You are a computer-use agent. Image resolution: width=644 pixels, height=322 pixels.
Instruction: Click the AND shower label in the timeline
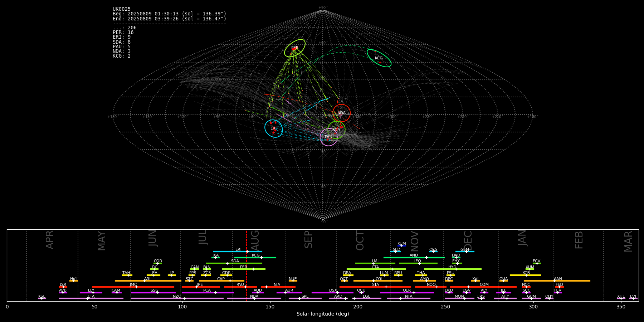[414, 255]
